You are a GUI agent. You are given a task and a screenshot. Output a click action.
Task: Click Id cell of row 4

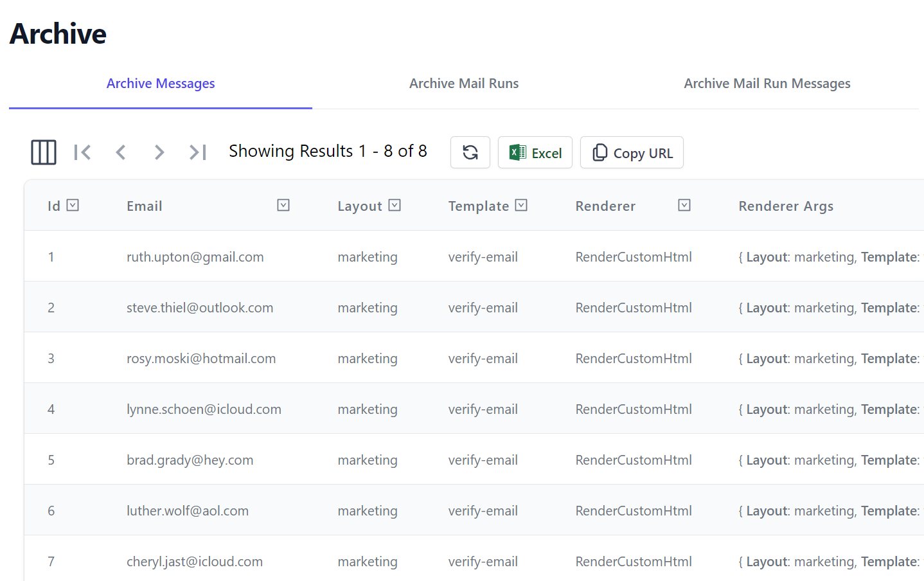click(51, 409)
